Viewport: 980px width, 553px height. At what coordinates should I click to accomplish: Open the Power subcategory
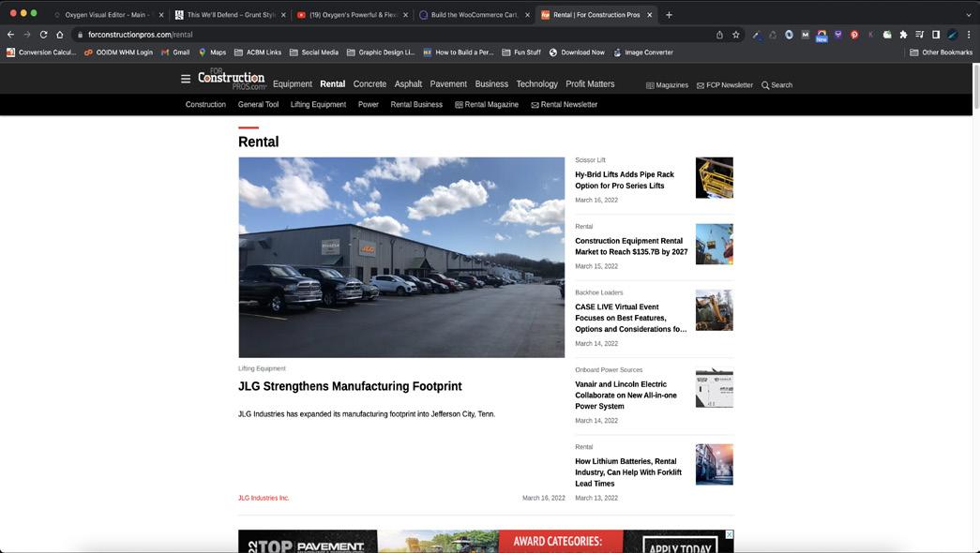[369, 104]
